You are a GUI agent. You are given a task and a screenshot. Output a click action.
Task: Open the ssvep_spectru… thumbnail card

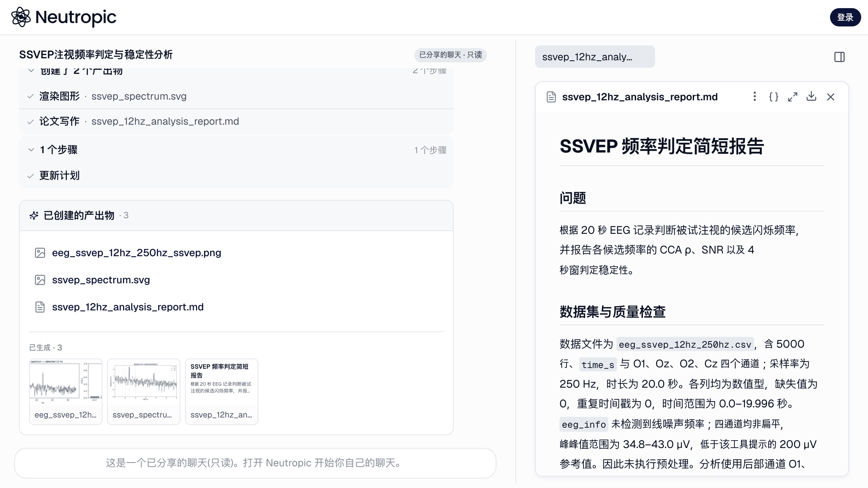(x=144, y=391)
